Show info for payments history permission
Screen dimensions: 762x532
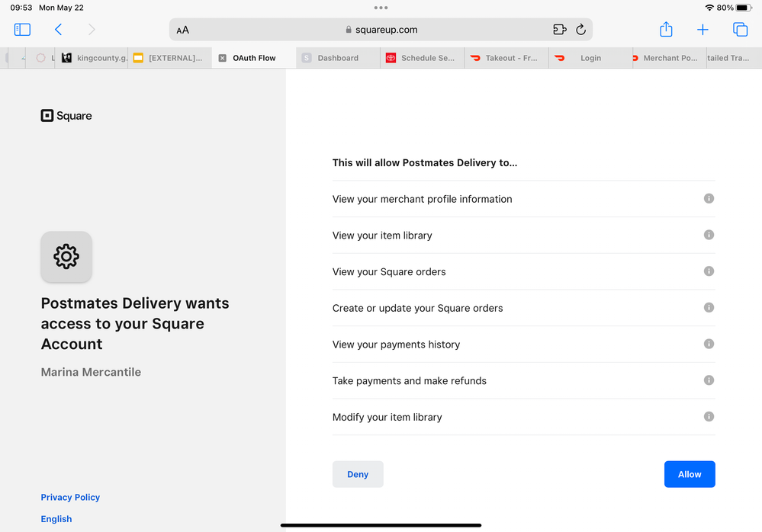click(x=709, y=344)
